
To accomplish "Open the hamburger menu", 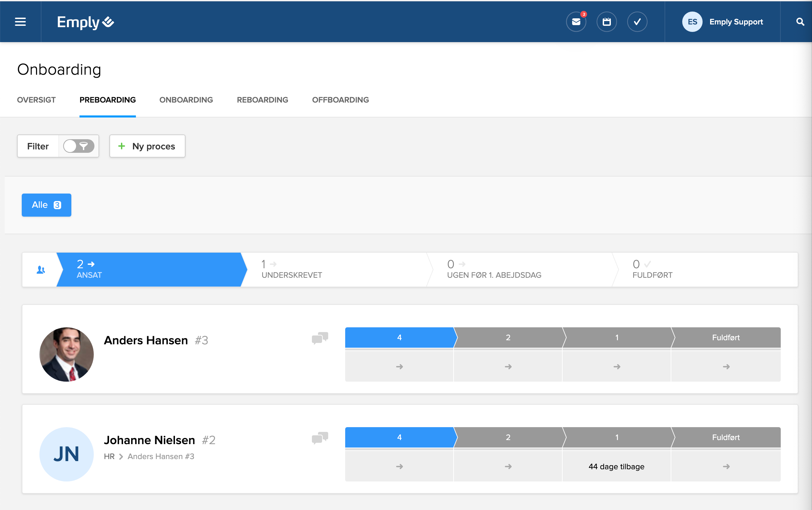I will click(x=20, y=22).
